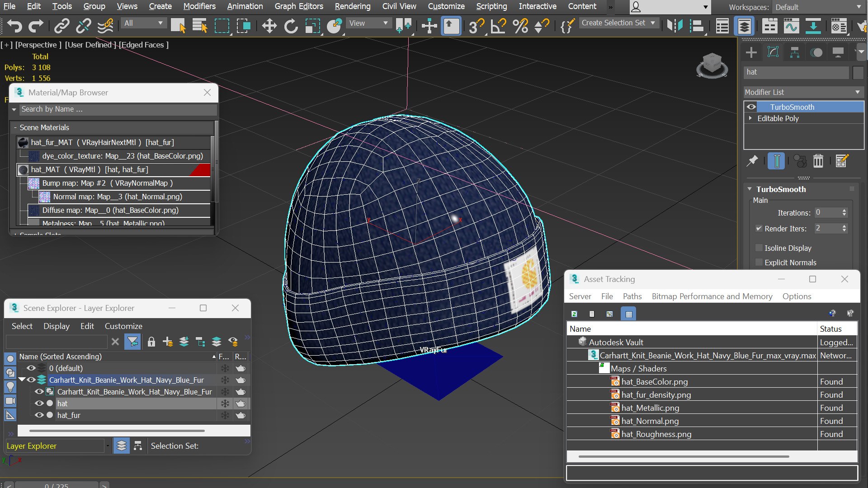Image resolution: width=868 pixels, height=488 pixels.
Task: Toggle the Percent Snap icon
Action: [x=520, y=26]
